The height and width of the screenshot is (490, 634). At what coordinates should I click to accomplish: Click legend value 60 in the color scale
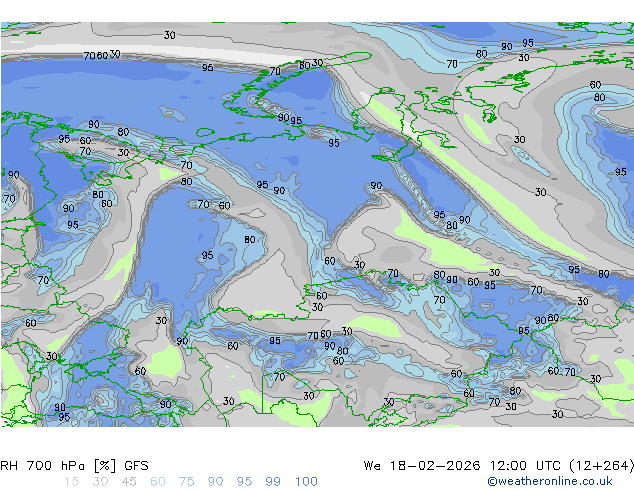coord(158,482)
